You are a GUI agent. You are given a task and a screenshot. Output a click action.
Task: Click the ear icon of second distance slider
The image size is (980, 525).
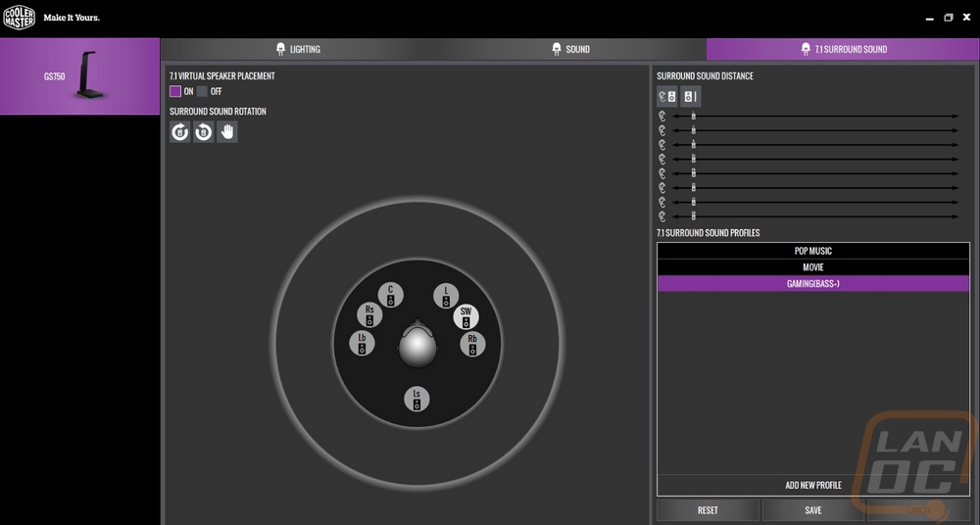click(662, 130)
